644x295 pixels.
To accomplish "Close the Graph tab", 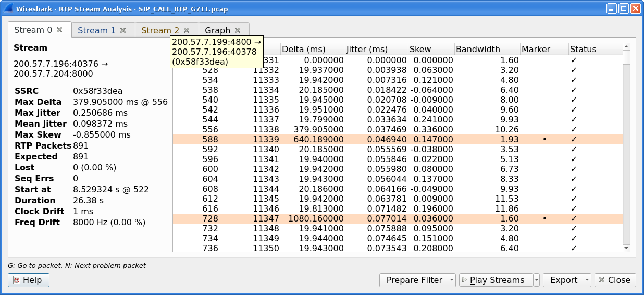I will click(x=238, y=30).
